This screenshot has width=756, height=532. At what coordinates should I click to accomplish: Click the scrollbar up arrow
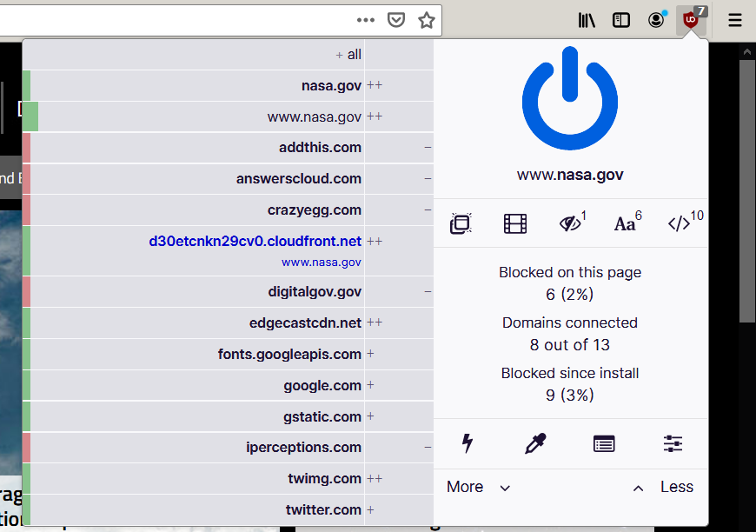[747, 51]
